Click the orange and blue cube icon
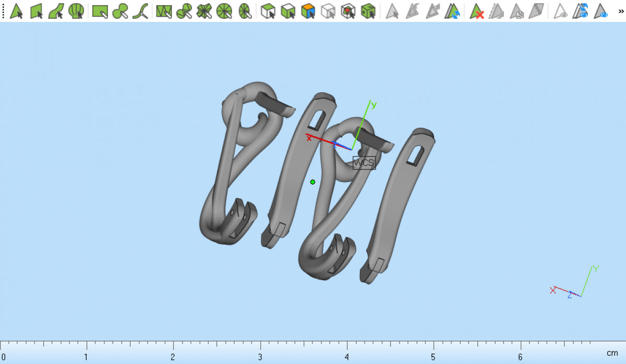Viewport: 626px width, 364px height. pos(308,11)
